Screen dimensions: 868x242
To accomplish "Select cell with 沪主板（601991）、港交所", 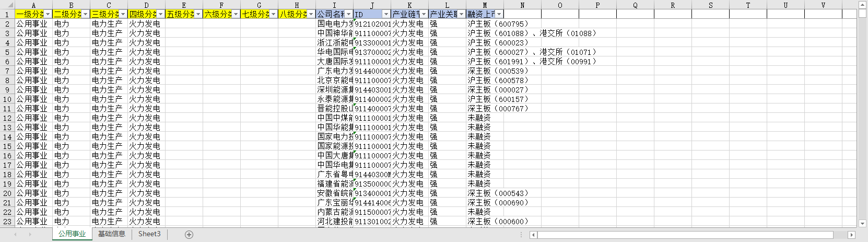I will 485,61.
